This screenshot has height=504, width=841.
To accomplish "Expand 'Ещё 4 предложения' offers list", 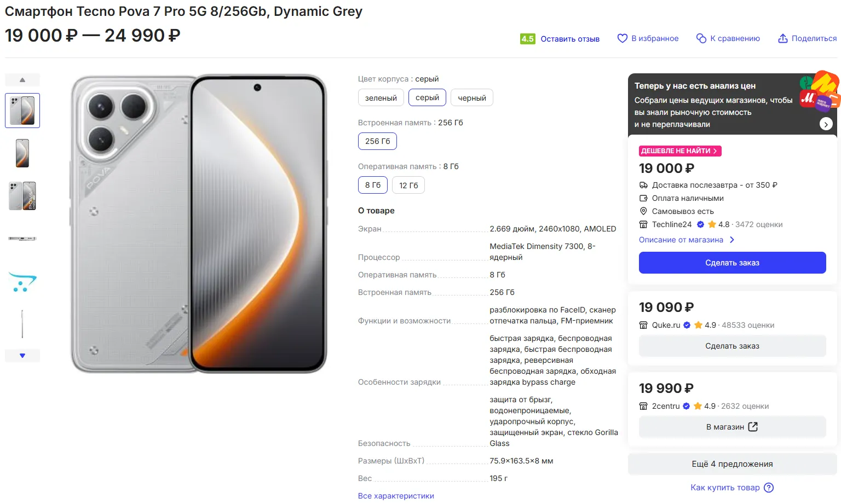I will tap(732, 464).
